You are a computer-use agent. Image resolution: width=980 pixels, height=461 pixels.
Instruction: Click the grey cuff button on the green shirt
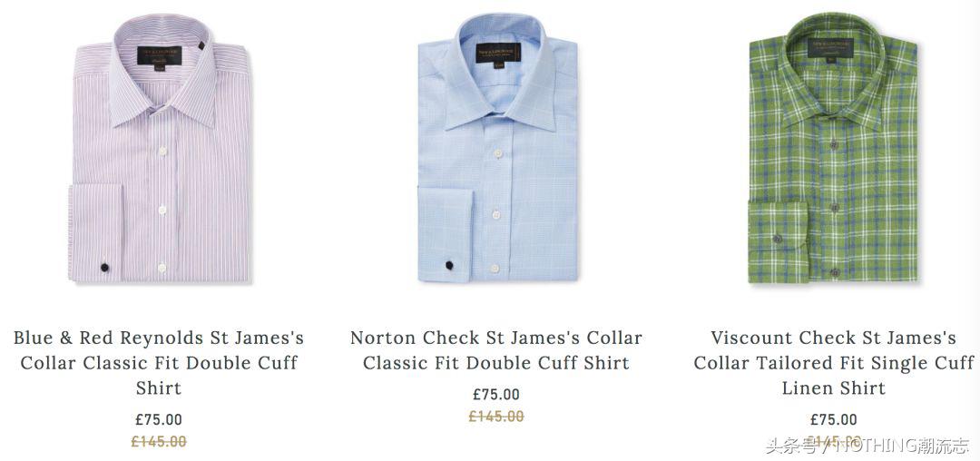[x=777, y=239]
